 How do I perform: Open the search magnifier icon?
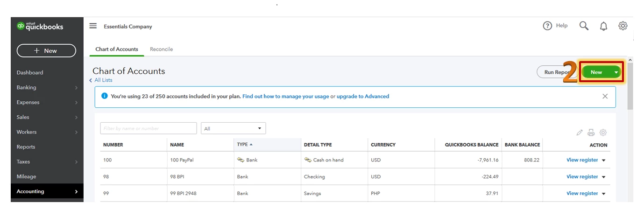pyautogui.click(x=584, y=26)
